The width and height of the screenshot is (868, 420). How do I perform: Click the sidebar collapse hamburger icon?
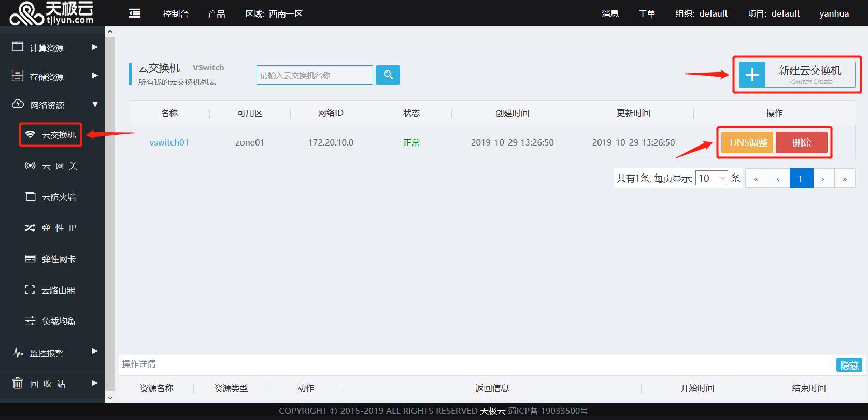coord(135,13)
